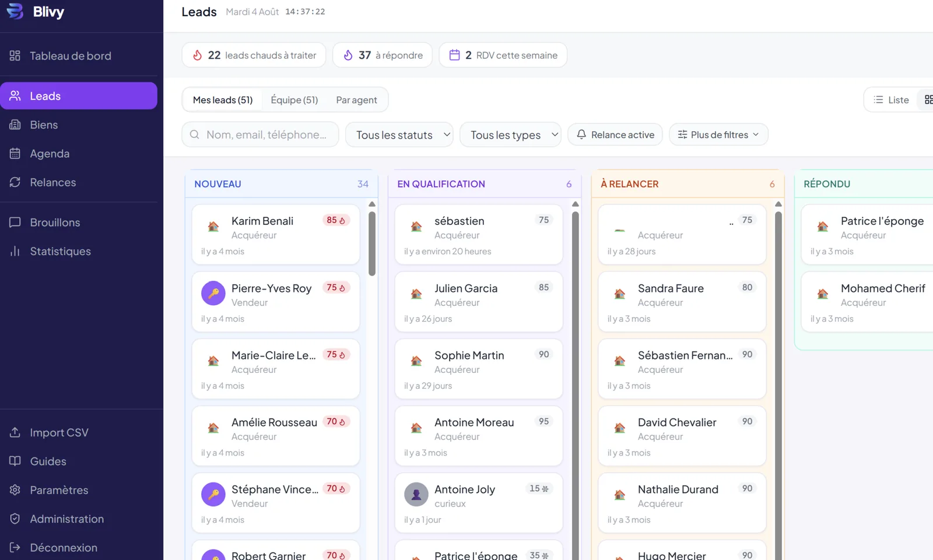
Task: Switch to Mes leads (51) tab
Action: 223,100
